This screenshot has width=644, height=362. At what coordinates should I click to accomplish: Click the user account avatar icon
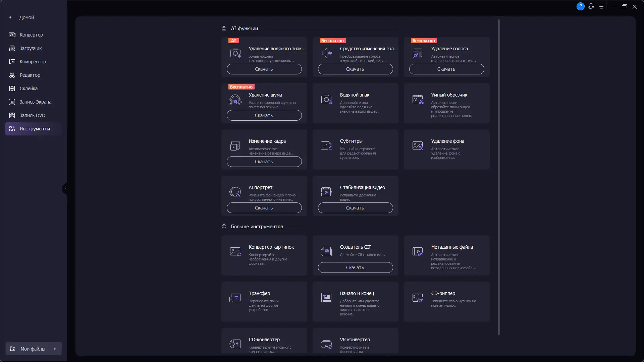coord(580,7)
